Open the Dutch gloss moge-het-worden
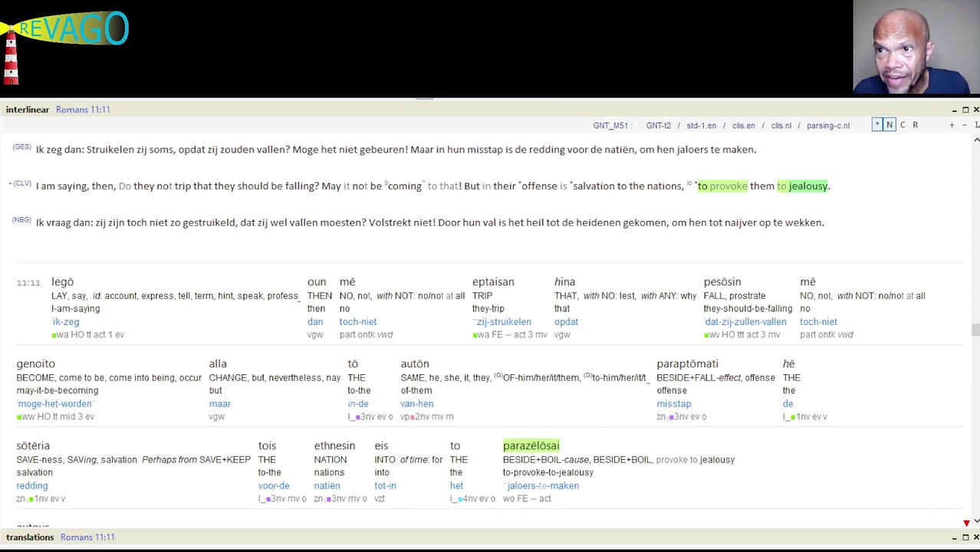 [54, 404]
